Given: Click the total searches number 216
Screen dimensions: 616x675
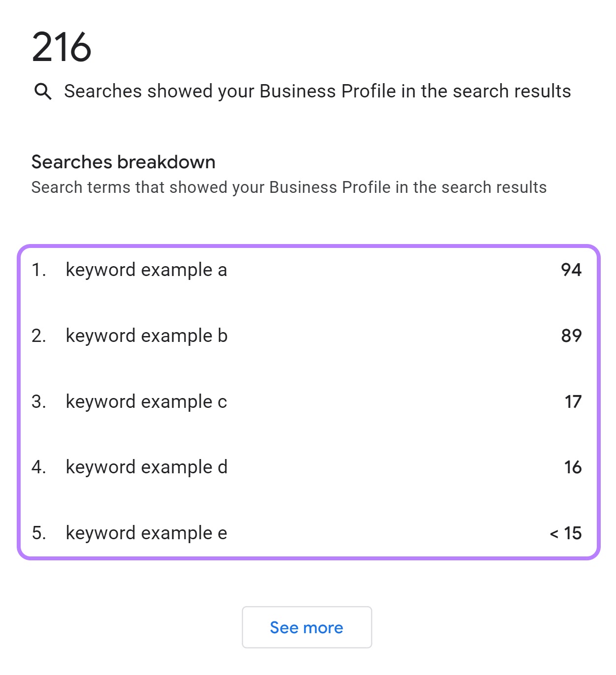Looking at the screenshot, I should pyautogui.click(x=62, y=47).
